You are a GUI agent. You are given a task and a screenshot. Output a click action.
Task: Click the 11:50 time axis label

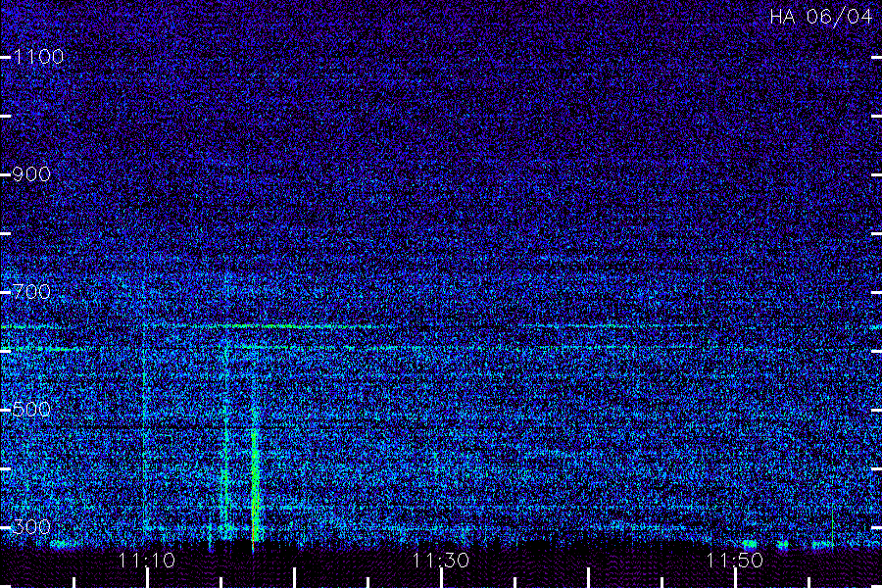[x=735, y=561]
